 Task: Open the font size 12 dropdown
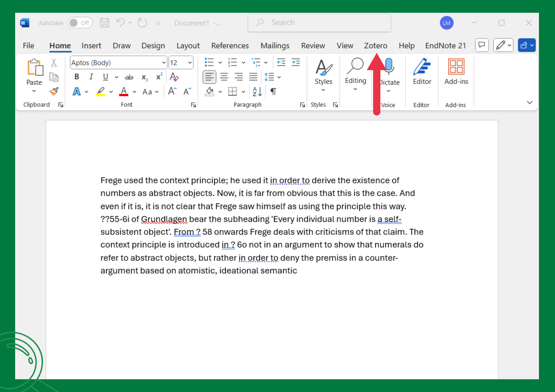[190, 63]
